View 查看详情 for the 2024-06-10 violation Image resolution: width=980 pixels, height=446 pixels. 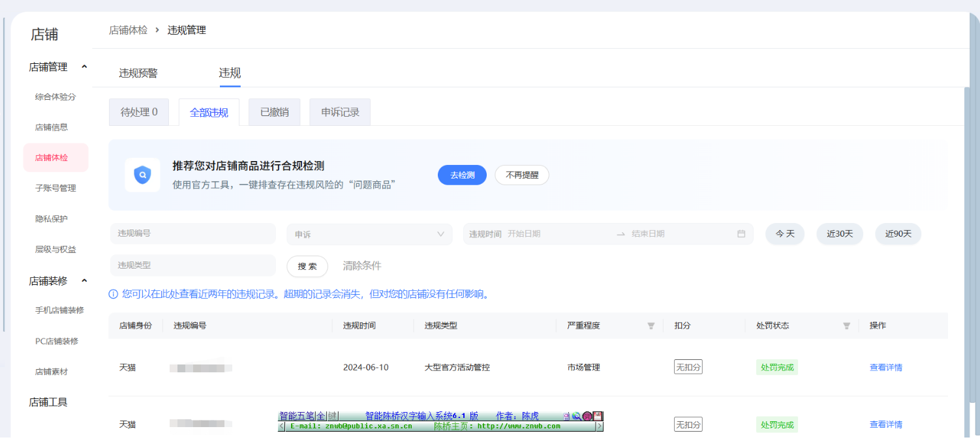[x=885, y=368]
